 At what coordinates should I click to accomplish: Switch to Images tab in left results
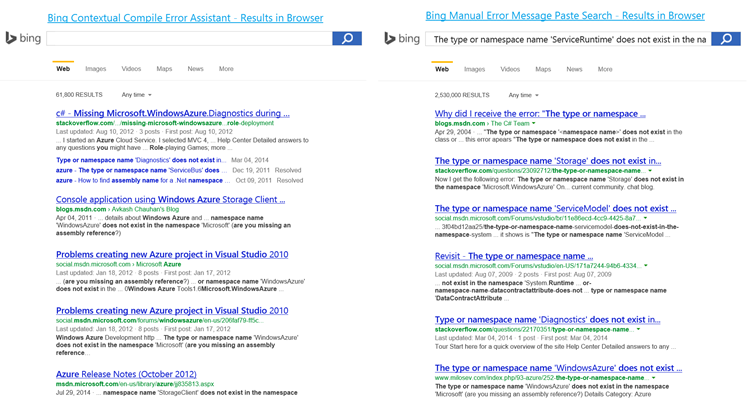coord(96,69)
